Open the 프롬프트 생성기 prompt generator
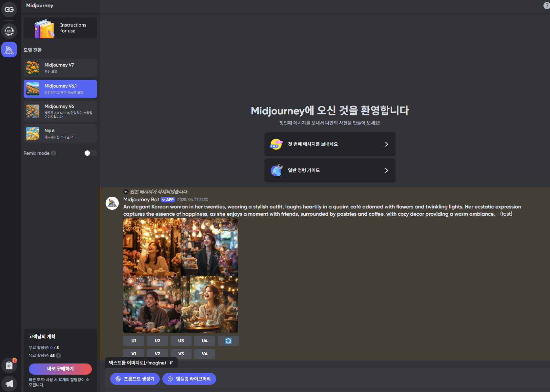 [135, 379]
